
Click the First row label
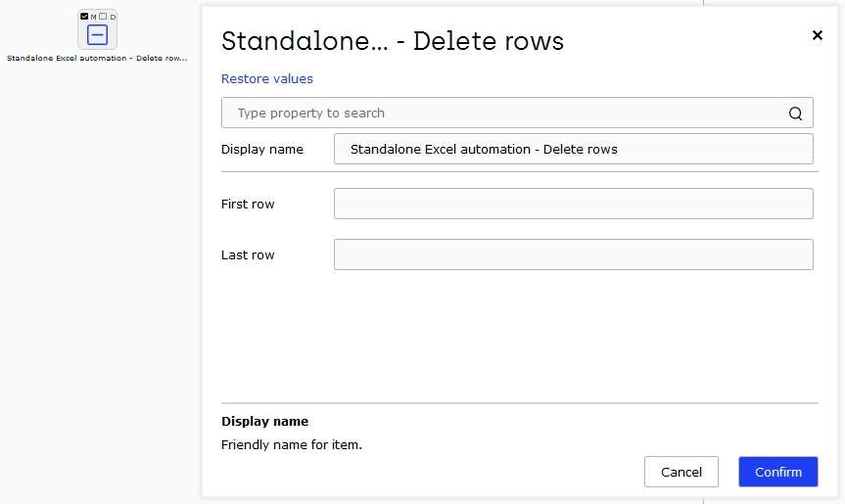248,205
